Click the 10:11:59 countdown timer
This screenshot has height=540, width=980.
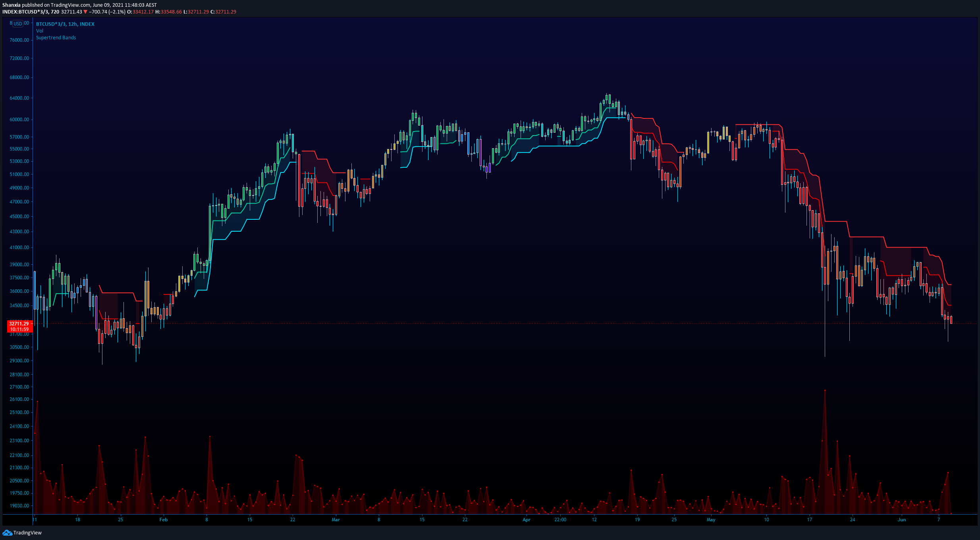[x=19, y=329]
